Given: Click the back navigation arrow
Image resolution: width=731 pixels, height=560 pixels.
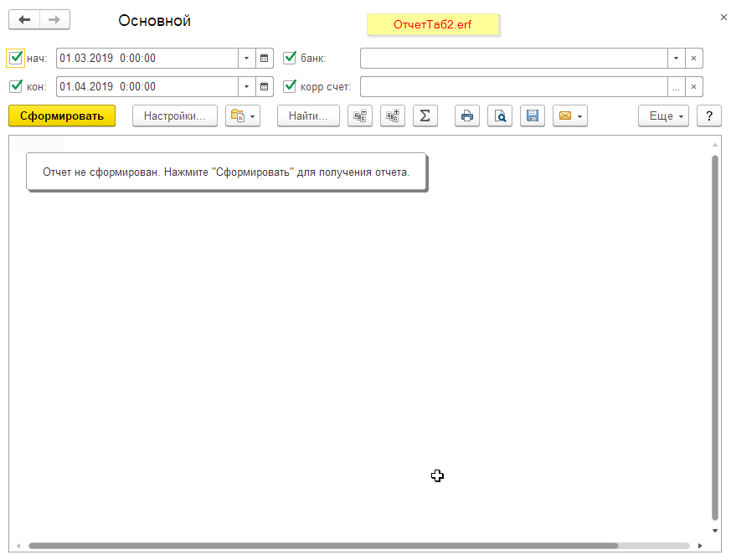Looking at the screenshot, I should (x=24, y=20).
